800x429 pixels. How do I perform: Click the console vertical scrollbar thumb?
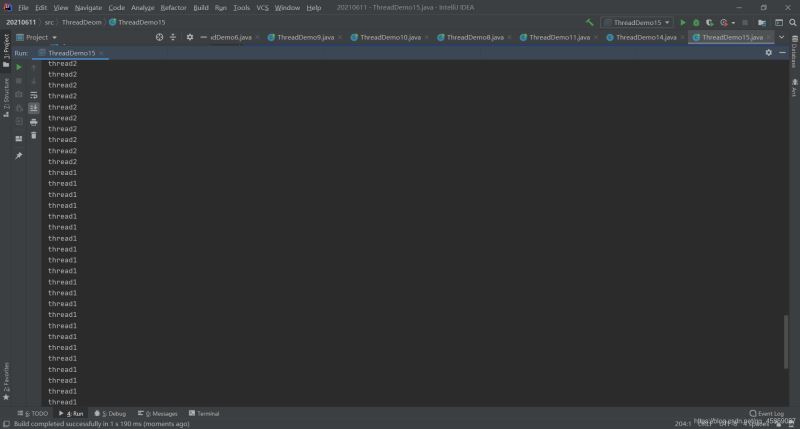point(786,342)
